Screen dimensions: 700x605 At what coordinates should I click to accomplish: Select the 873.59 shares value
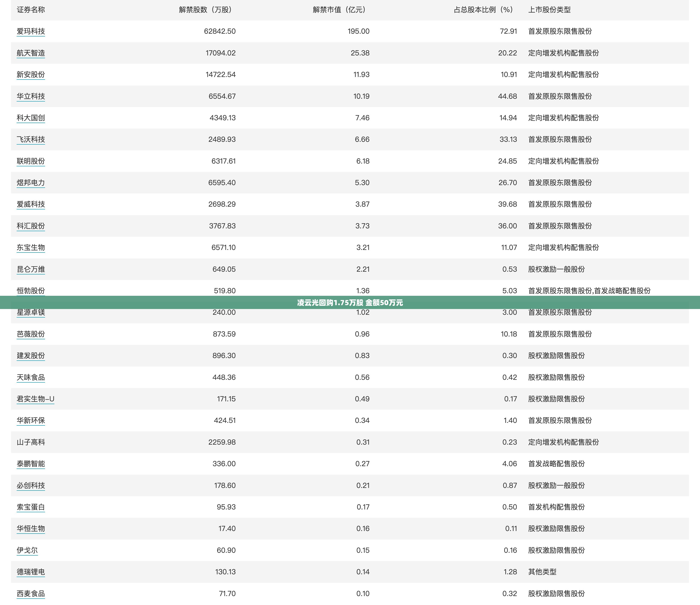click(224, 334)
